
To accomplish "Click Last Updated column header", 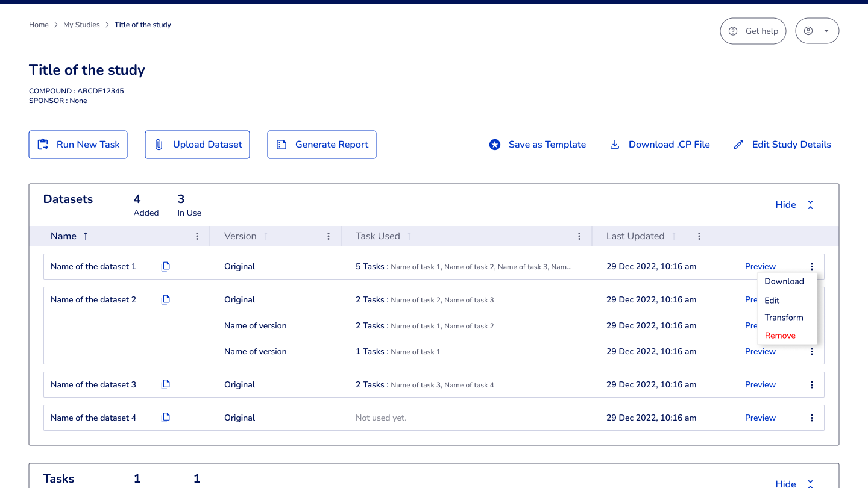I will pos(635,236).
